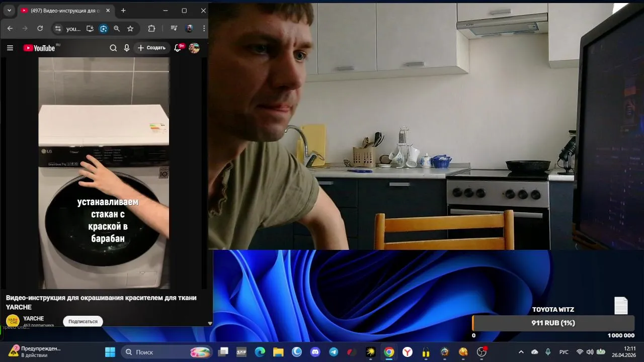This screenshot has width=644, height=362.
Task: View site information icon in address bar
Action: [58, 29]
